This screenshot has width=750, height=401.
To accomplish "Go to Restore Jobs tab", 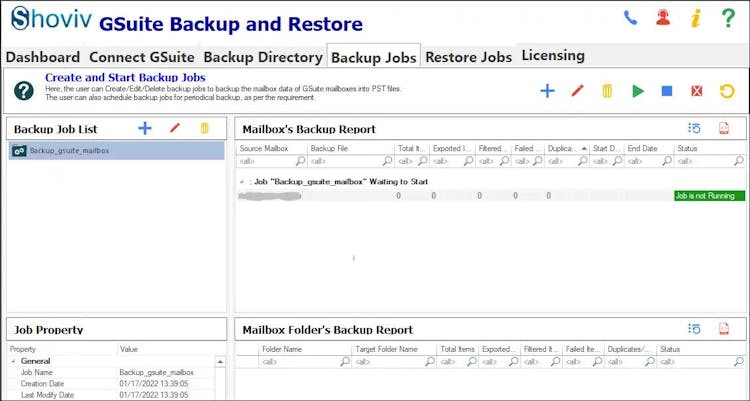I will (468, 57).
